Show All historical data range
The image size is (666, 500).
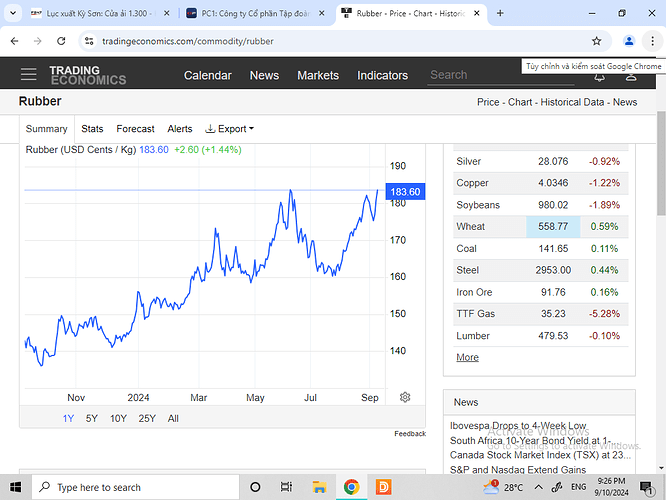pyautogui.click(x=173, y=419)
